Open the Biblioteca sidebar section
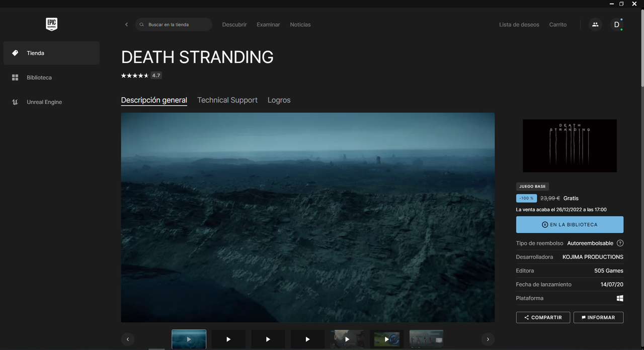This screenshot has height=350, width=644. [x=51, y=77]
